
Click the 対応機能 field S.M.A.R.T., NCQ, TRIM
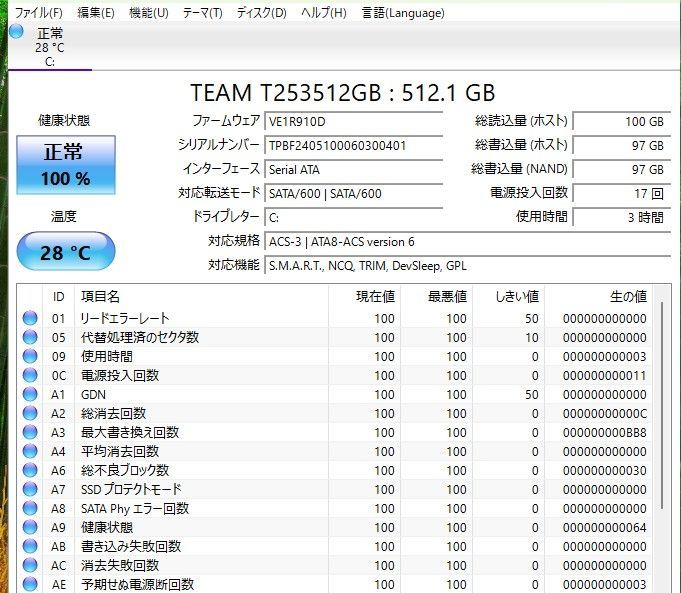[468, 265]
